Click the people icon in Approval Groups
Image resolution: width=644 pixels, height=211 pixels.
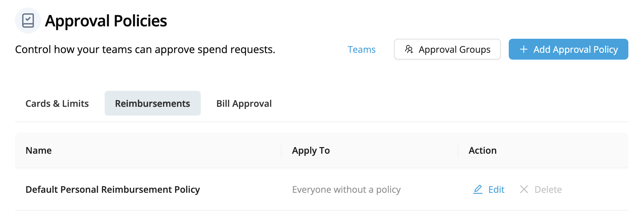(409, 49)
